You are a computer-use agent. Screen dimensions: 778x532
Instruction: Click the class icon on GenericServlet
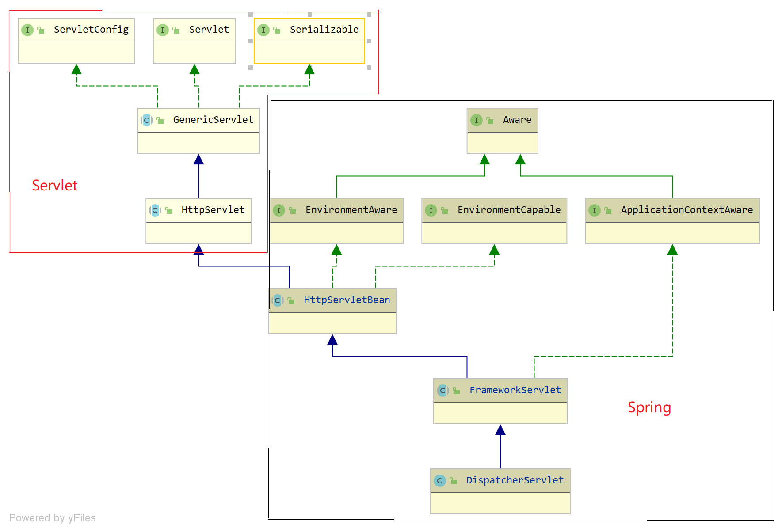(x=146, y=120)
